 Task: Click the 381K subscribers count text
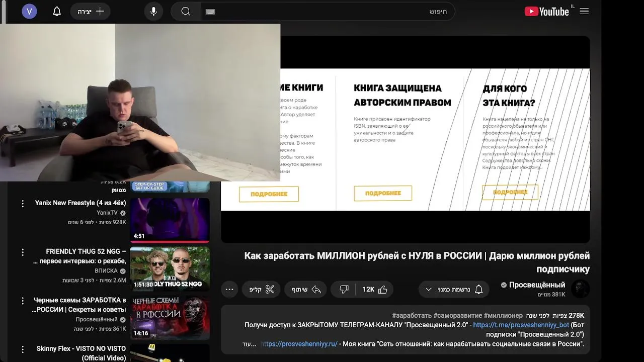click(551, 295)
